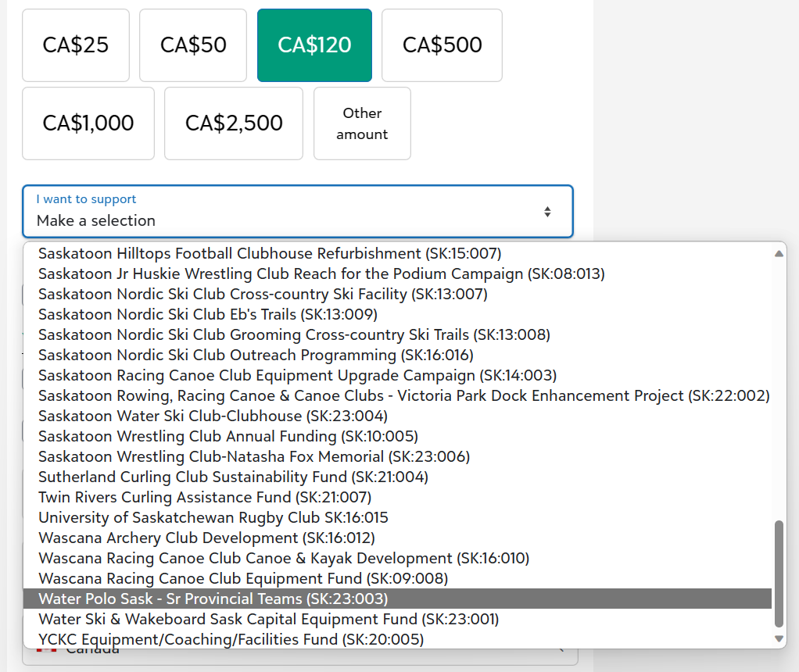Pick YCKC Equipment/Coaching/Facilities Fund

click(397, 639)
